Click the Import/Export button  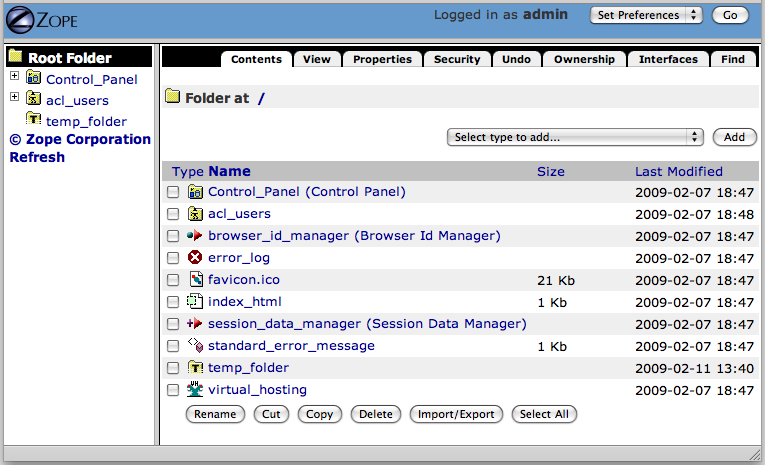pyautogui.click(x=456, y=414)
